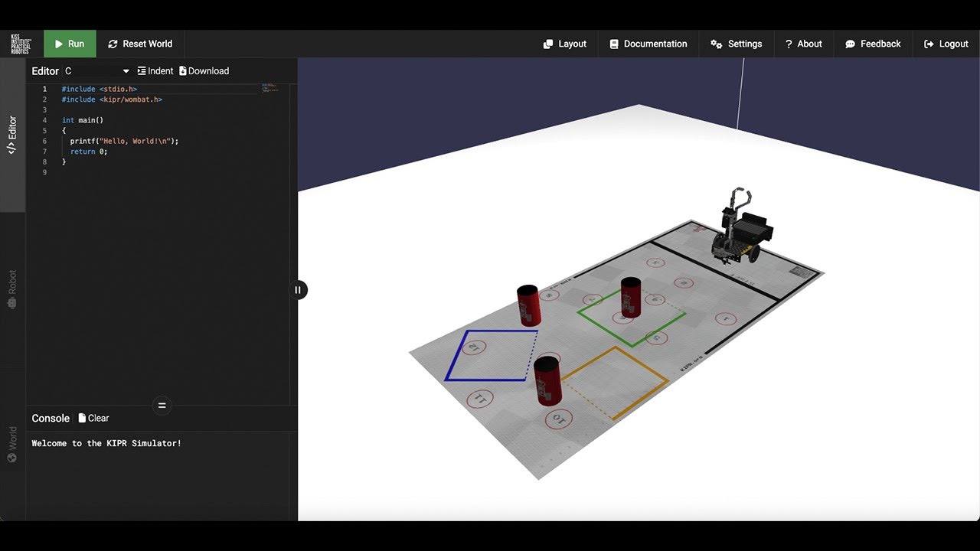Screen dimensions: 980x551
Task: Click the Indent code button
Action: pos(155,71)
